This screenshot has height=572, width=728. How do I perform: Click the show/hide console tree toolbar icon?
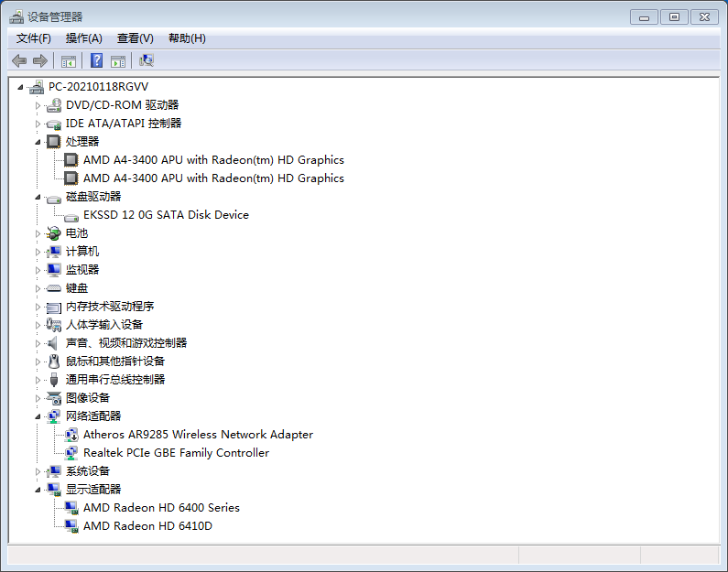pyautogui.click(x=69, y=60)
